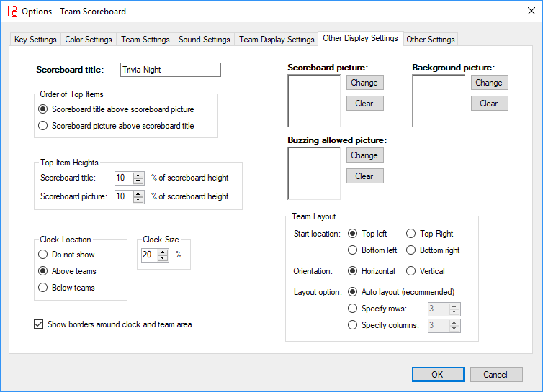The height and width of the screenshot is (392, 543).
Task: Switch orientation to Vertical
Action: pyautogui.click(x=410, y=271)
